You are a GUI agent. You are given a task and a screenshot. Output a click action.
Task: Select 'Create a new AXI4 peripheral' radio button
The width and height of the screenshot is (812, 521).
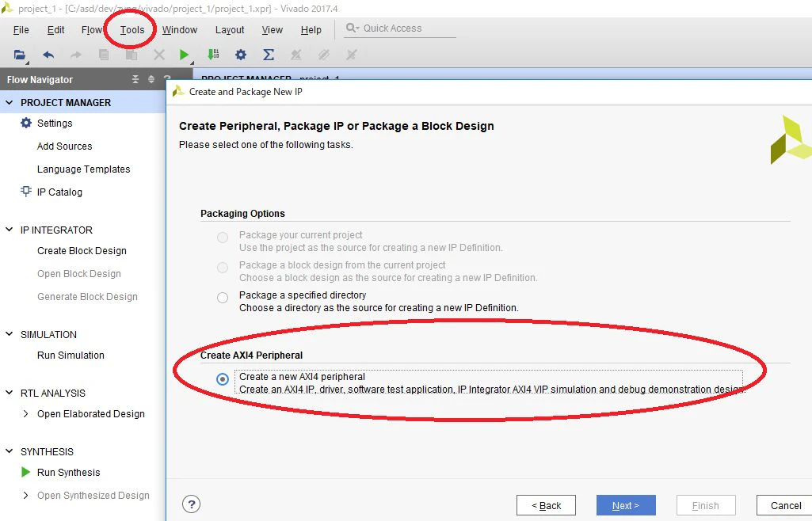(x=223, y=379)
